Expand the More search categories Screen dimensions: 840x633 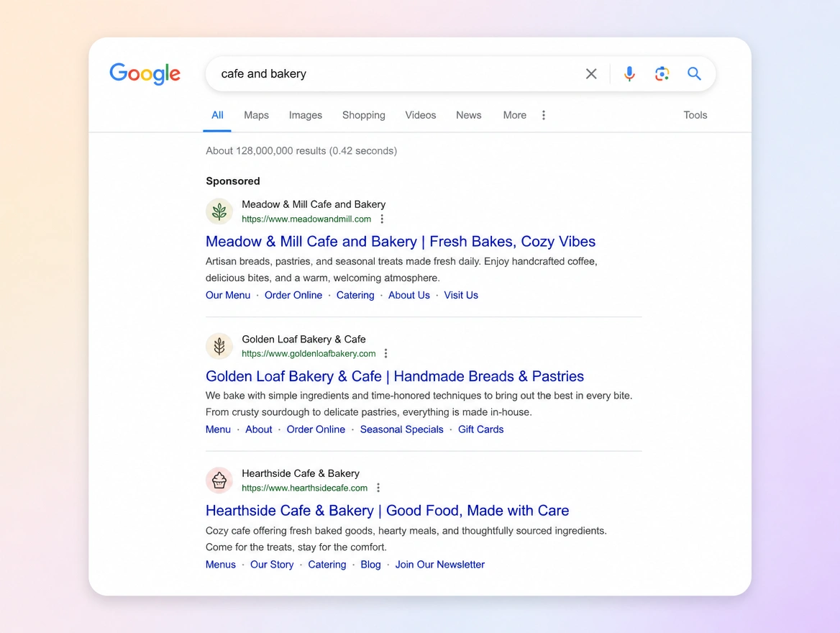pos(515,115)
